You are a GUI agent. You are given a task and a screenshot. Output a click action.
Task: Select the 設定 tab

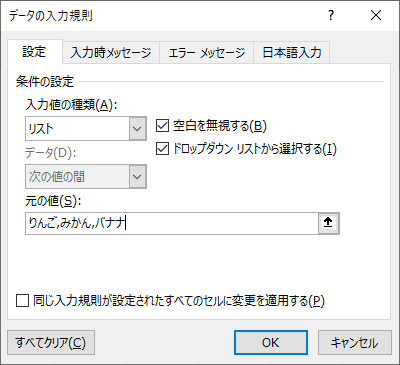pyautogui.click(x=35, y=52)
